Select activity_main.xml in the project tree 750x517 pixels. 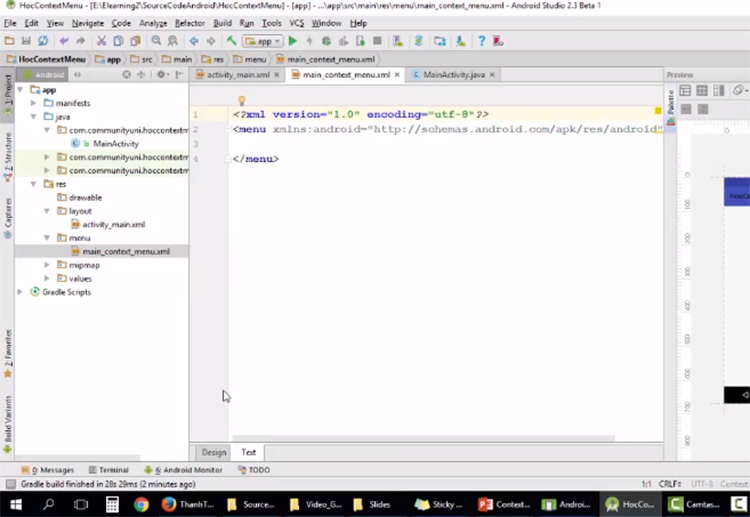113,225
